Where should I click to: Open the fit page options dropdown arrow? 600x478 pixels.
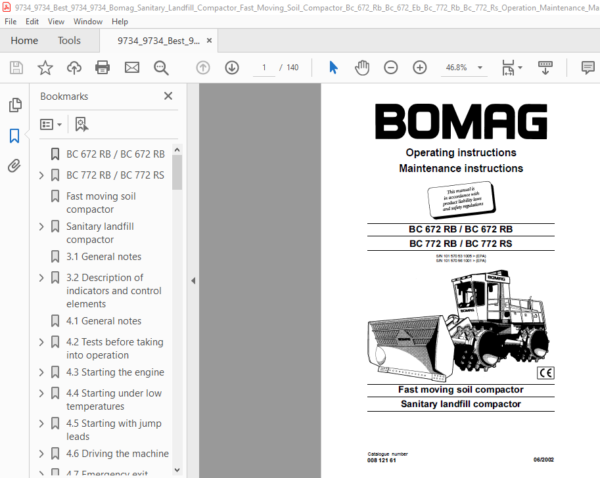(x=520, y=68)
